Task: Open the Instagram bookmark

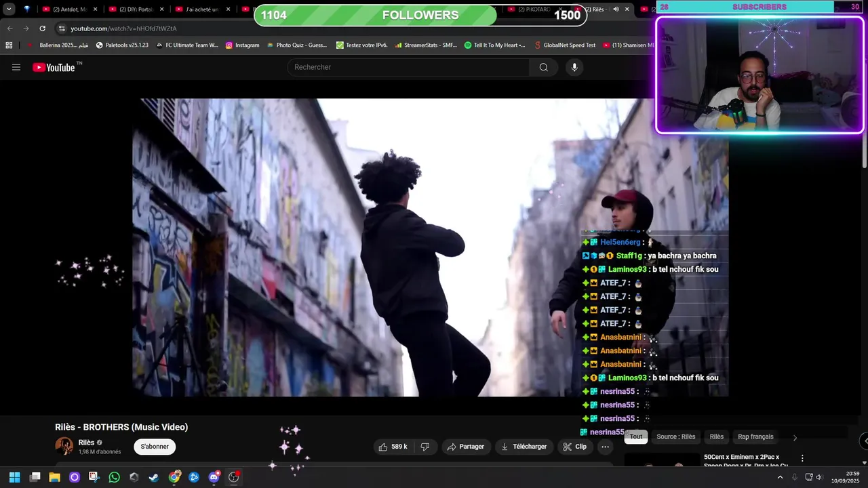Action: [242, 45]
